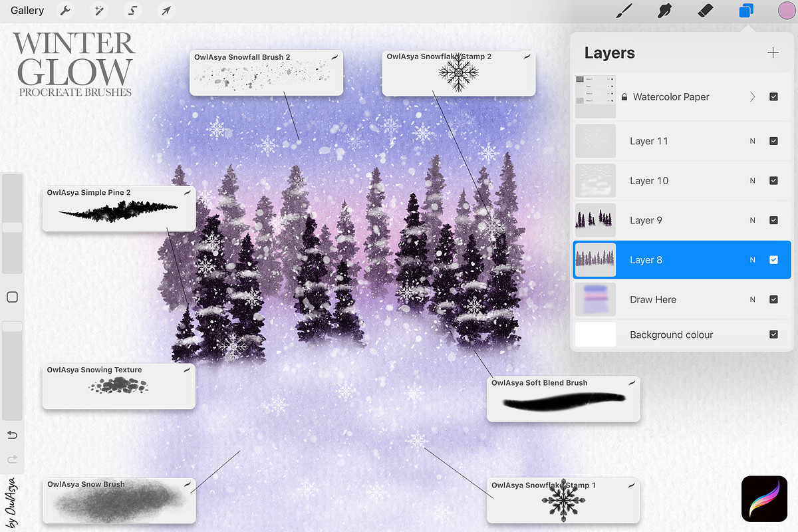Click the lock icon on Watercolor Paper
This screenshot has width=798, height=532.
[624, 97]
